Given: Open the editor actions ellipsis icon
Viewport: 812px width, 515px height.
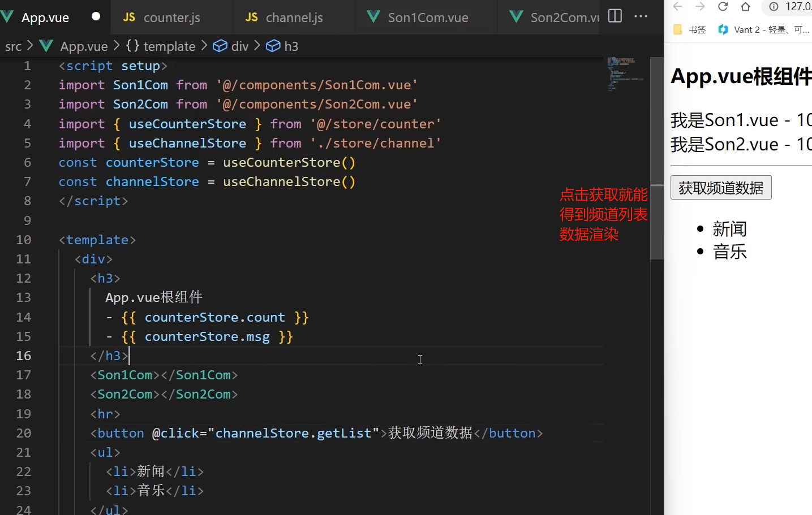Looking at the screenshot, I should [x=641, y=17].
